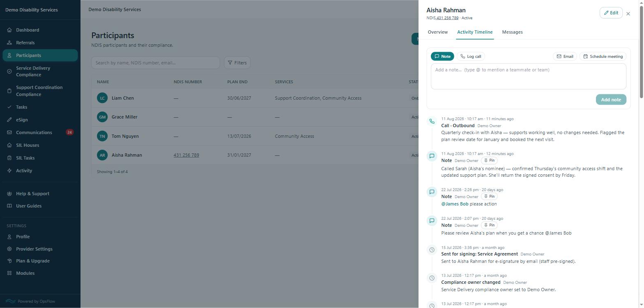Click clock icon of Compliance owner changed entry

pyautogui.click(x=432, y=278)
